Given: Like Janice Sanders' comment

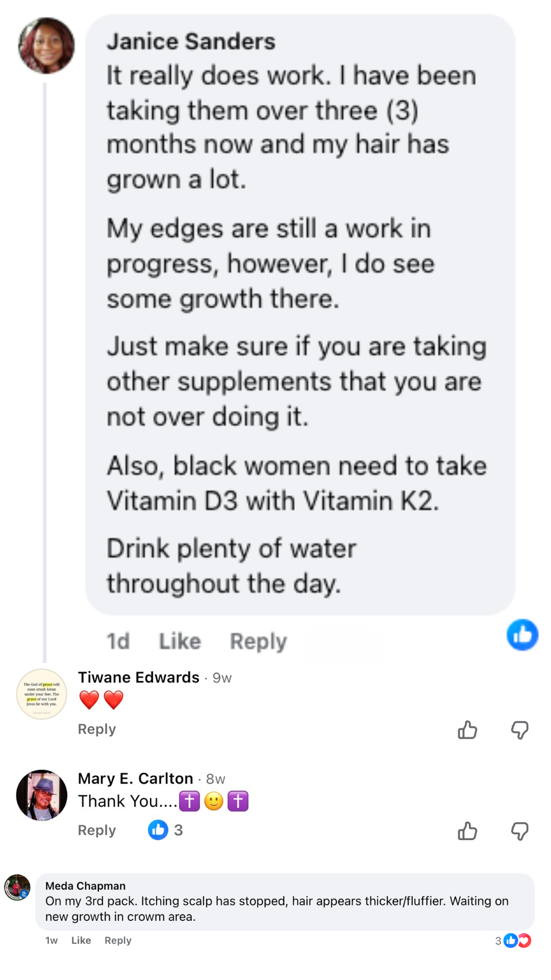Looking at the screenshot, I should (x=180, y=641).
